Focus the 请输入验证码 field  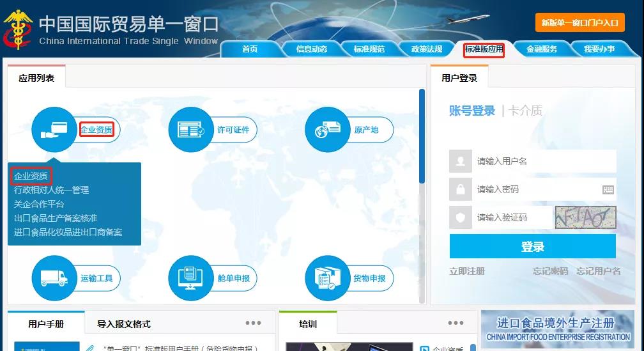coord(512,217)
